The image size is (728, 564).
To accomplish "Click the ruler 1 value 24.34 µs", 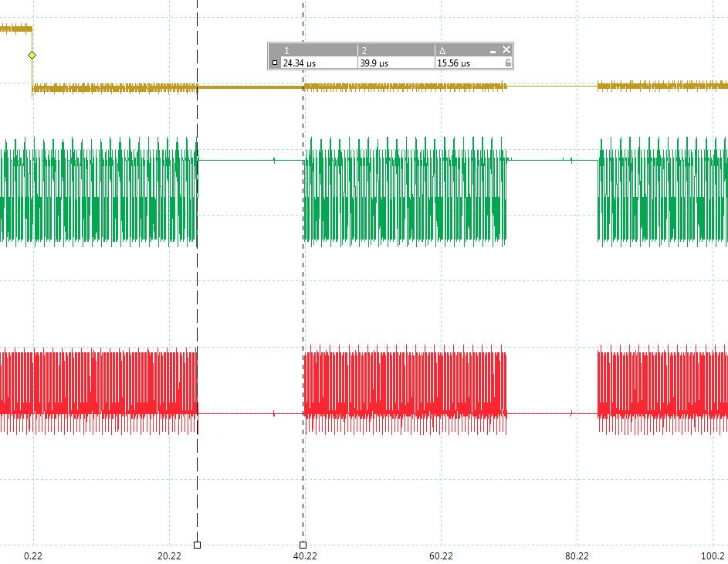I will pos(300,63).
